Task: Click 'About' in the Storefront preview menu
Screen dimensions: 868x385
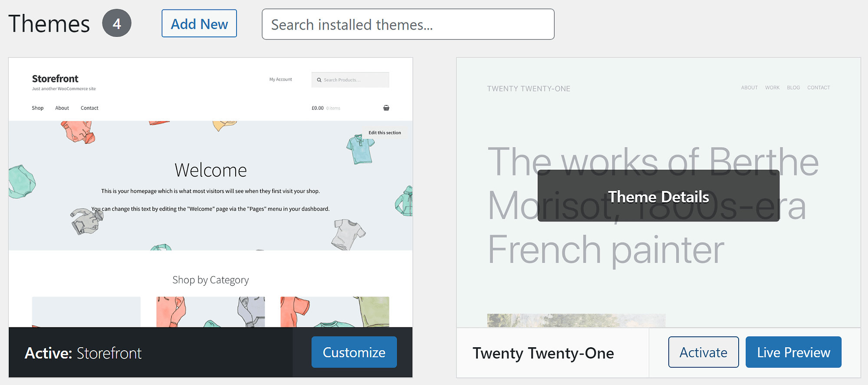Action: click(62, 108)
